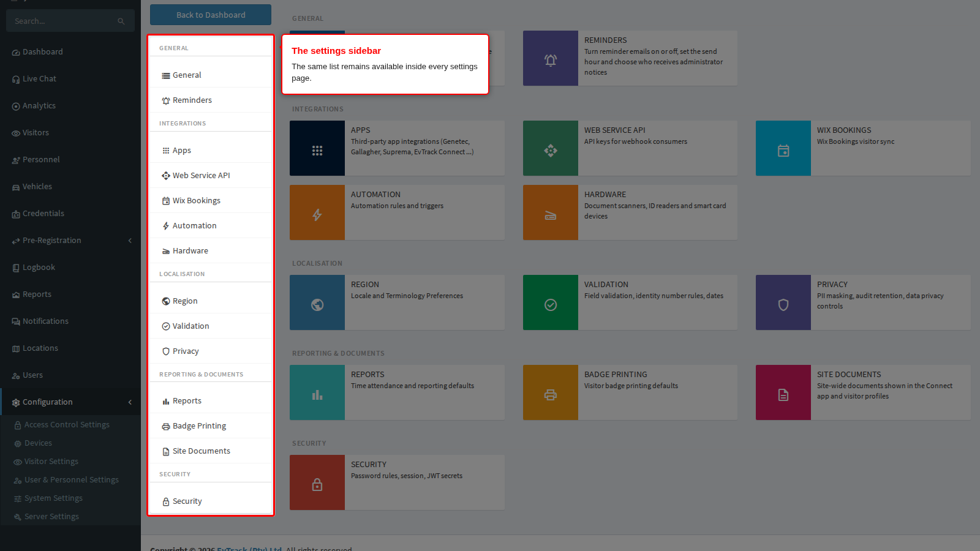Select Validation in the settings sidebar

(211, 326)
